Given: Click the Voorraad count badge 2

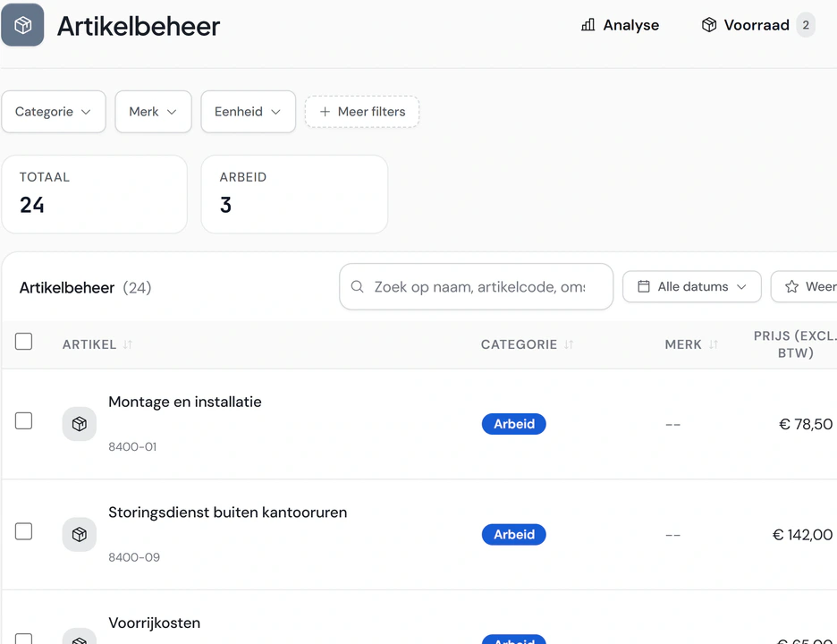Looking at the screenshot, I should (806, 25).
